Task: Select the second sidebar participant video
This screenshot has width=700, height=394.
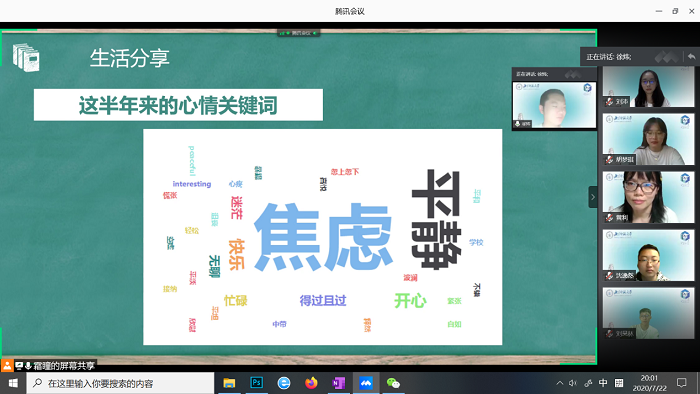Action: click(648, 139)
